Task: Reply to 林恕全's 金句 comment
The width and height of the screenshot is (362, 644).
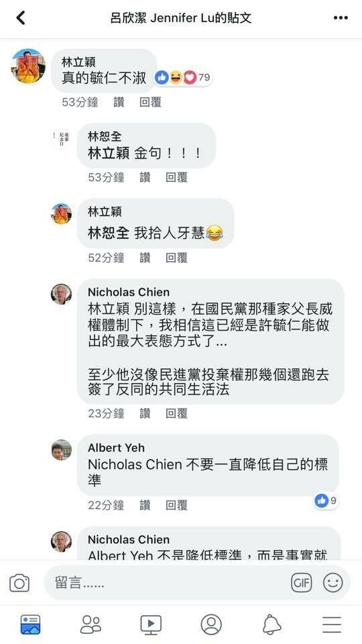Action: [x=176, y=177]
